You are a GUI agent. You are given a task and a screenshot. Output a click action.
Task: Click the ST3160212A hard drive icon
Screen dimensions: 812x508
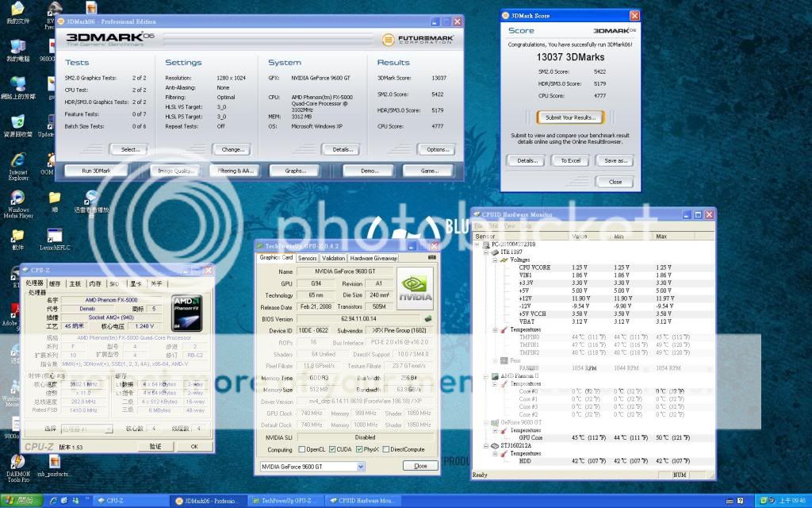click(x=495, y=445)
